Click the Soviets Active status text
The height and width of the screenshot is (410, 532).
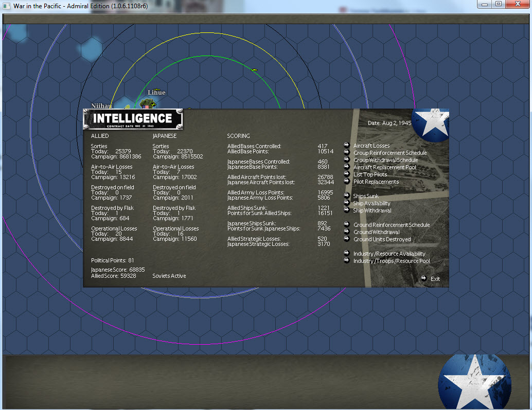(x=169, y=276)
